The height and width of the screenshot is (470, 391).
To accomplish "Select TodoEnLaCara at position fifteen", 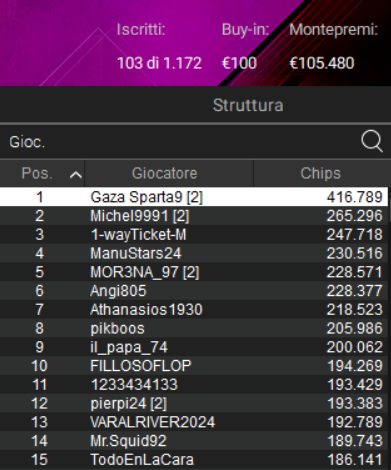I will (194, 460).
